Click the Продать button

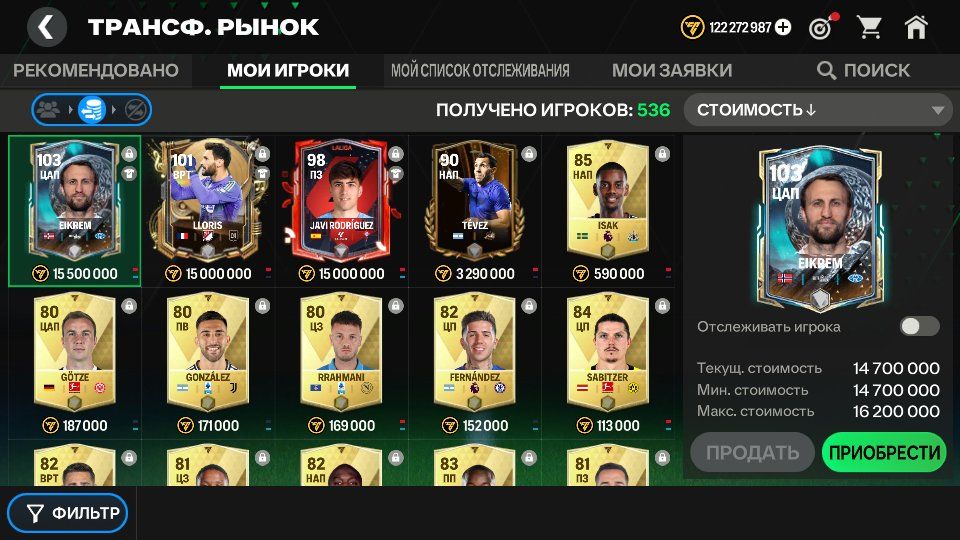(752, 452)
